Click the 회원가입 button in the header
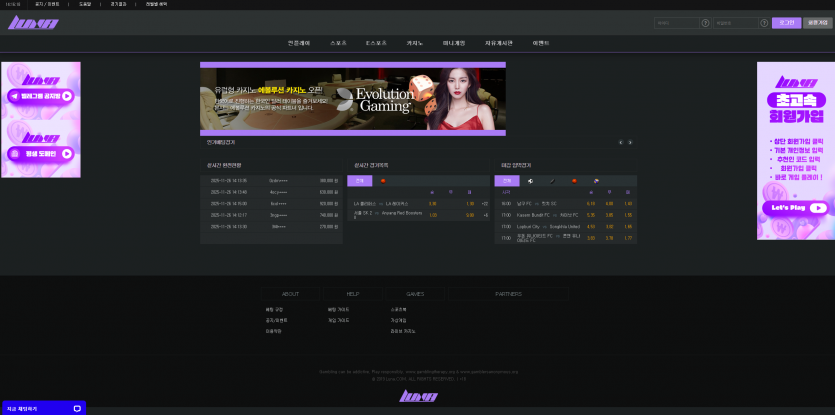 point(817,22)
